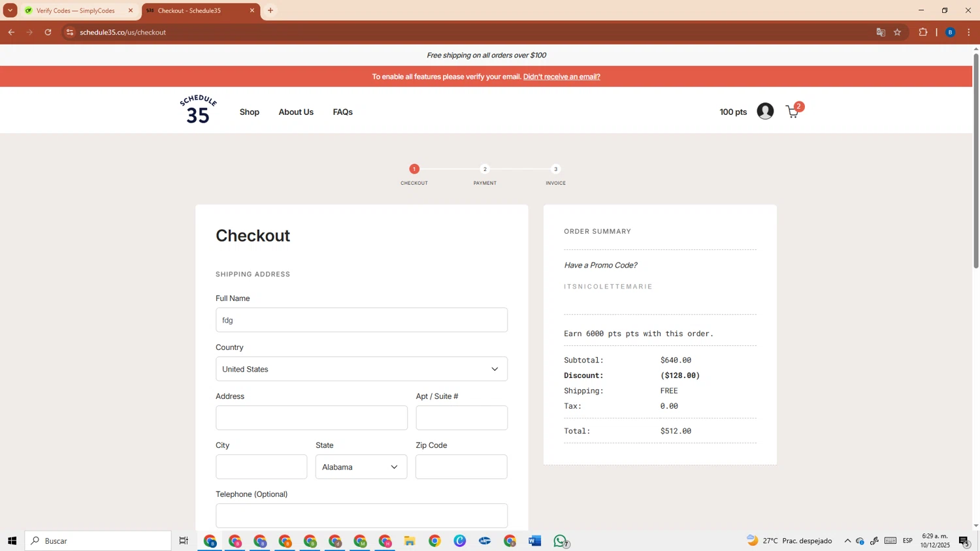Open weather widget showing 27°C
The height and width of the screenshot is (551, 980).
pyautogui.click(x=790, y=541)
